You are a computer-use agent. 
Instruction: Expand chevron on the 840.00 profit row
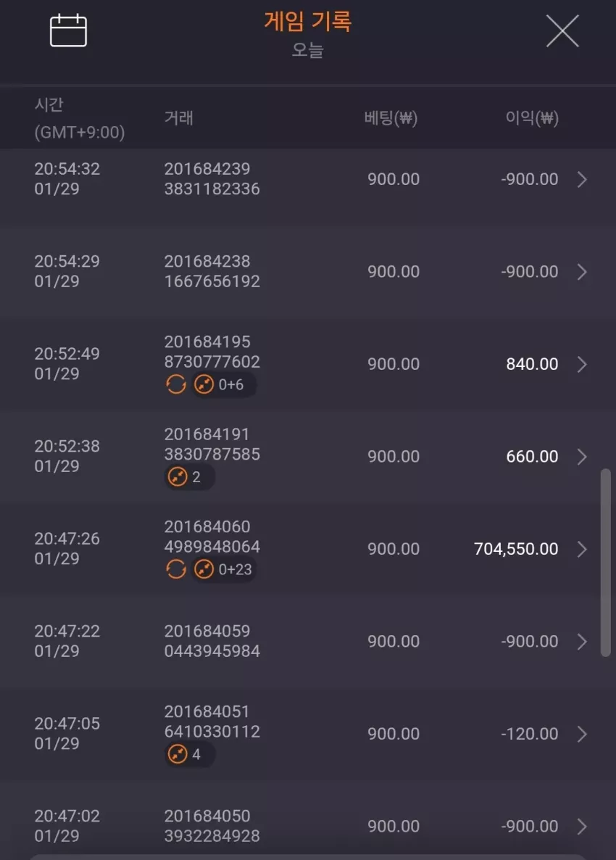point(582,364)
